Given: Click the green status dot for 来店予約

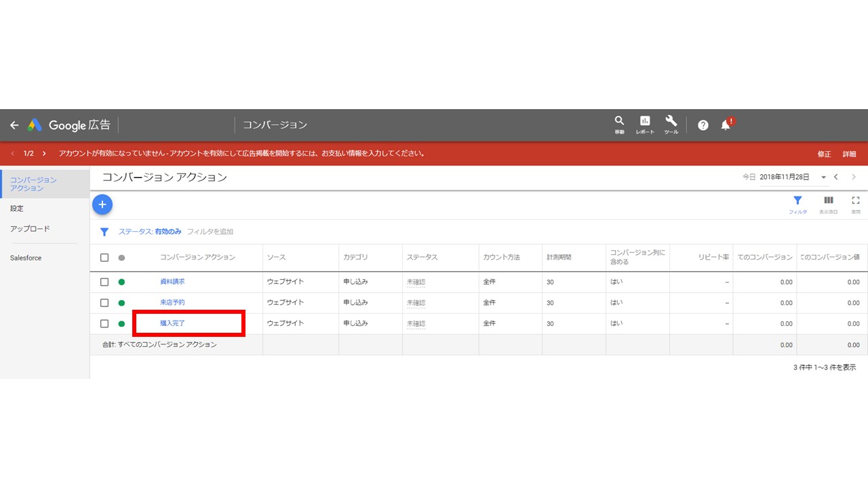Looking at the screenshot, I should [x=122, y=303].
